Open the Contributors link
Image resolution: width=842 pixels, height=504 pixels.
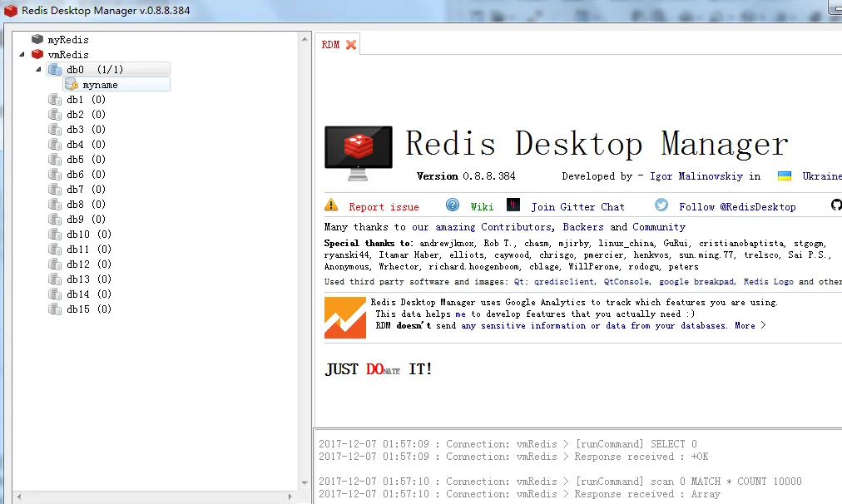(516, 227)
